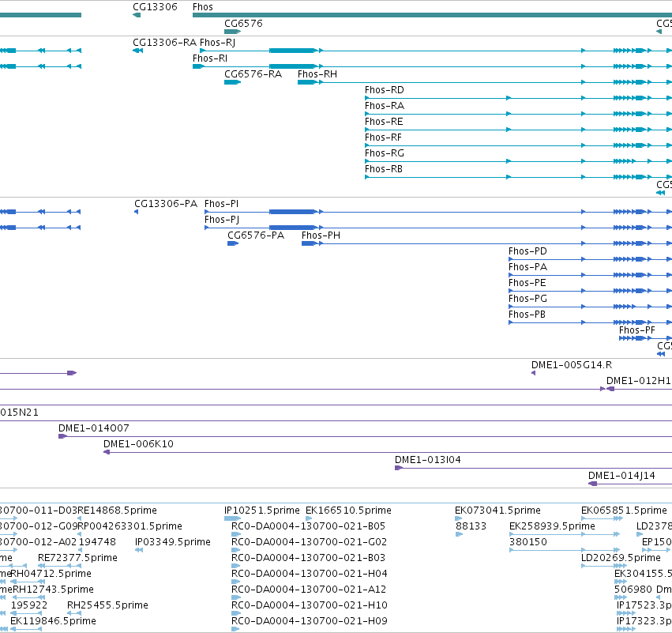Select the Fhos-PA protein label
Viewport: 672px width, 633px height.
click(527, 267)
